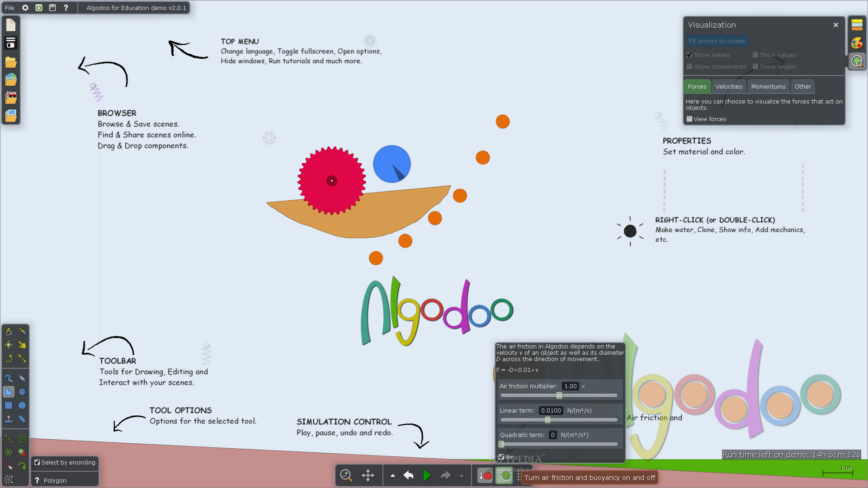Click the Quadratic term slider handle
Screen dimensions: 868x488
point(501,444)
